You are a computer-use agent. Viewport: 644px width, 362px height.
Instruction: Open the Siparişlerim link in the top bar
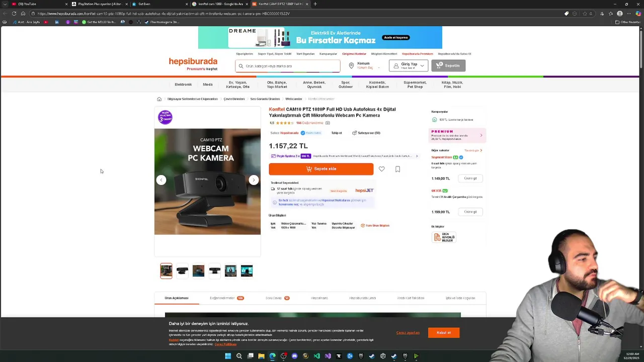[x=245, y=54]
